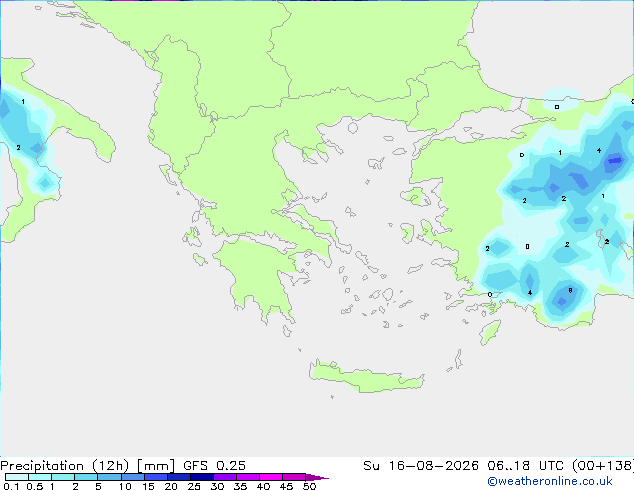Image resolution: width=634 pixels, height=490 pixels.
Task: Click the 1–2 mm legend color swatch
Action: (63, 477)
